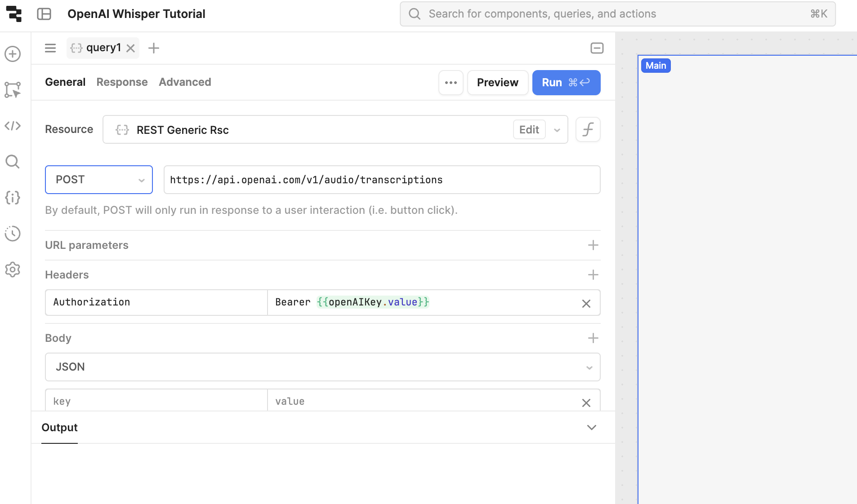857x504 pixels.
Task: Toggle the query list hamburger menu
Action: click(x=50, y=48)
